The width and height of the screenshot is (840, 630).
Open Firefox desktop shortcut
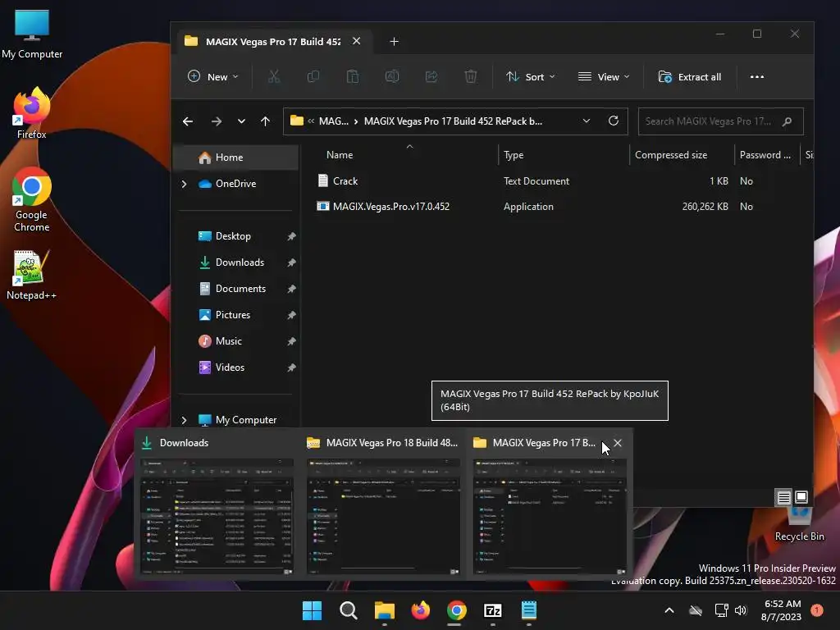pos(32,113)
